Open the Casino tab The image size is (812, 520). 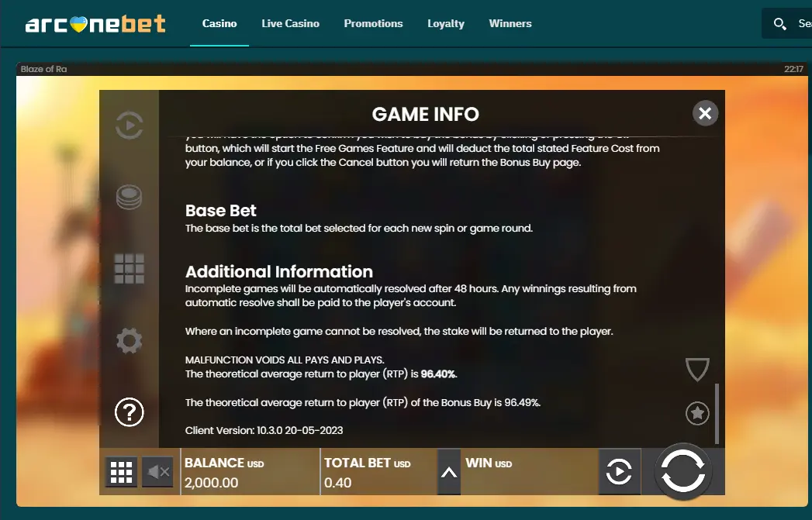click(x=219, y=23)
